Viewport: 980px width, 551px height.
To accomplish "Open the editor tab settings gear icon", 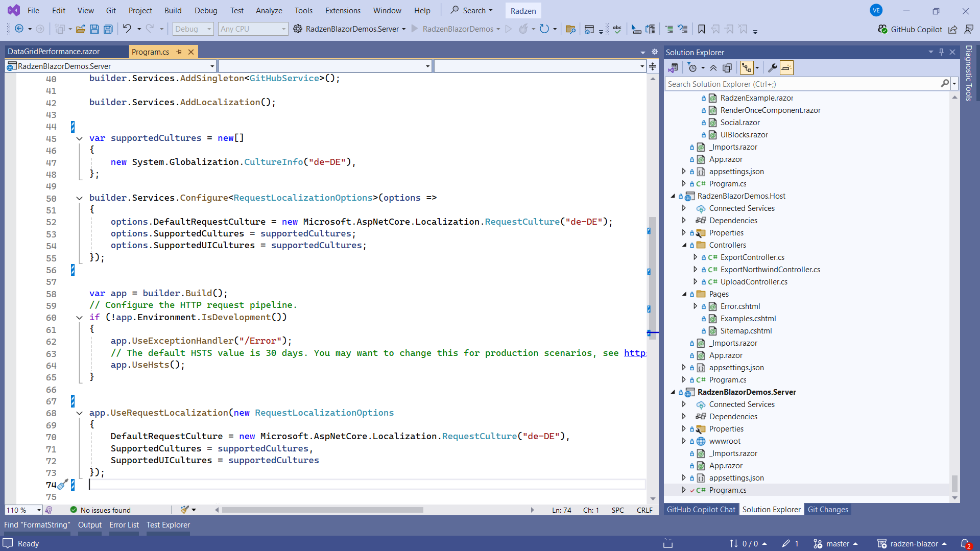I will [x=655, y=52].
